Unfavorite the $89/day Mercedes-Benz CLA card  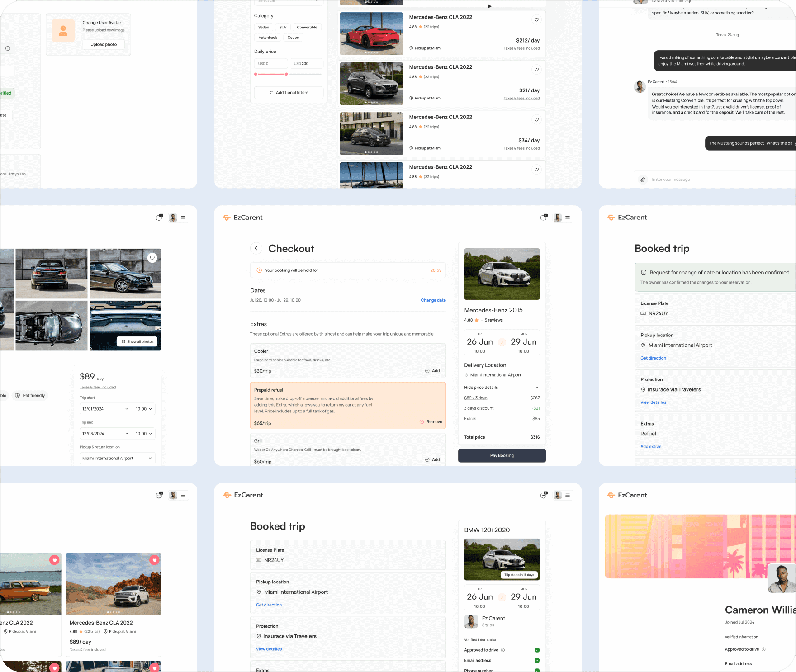click(x=154, y=560)
